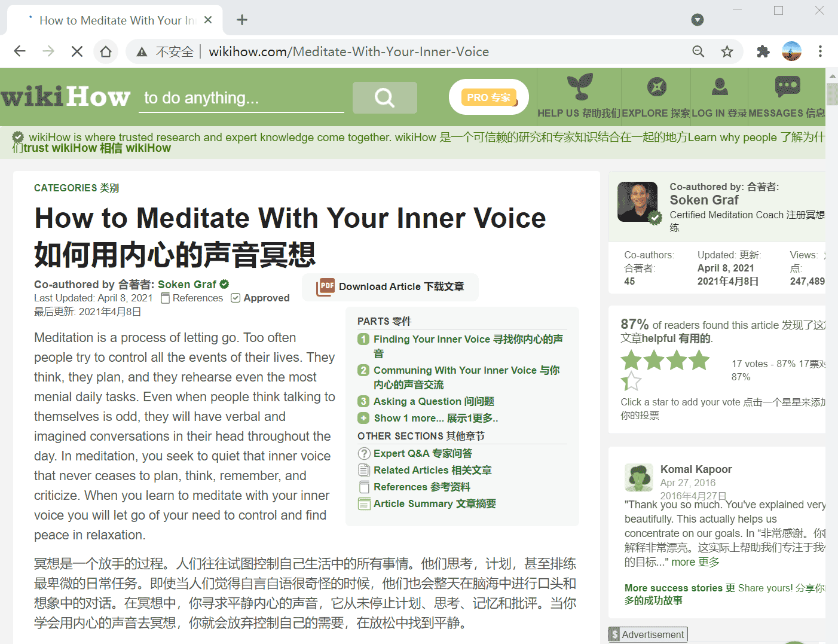
Task: Rate the article with the fifth empty star
Action: [x=631, y=381]
